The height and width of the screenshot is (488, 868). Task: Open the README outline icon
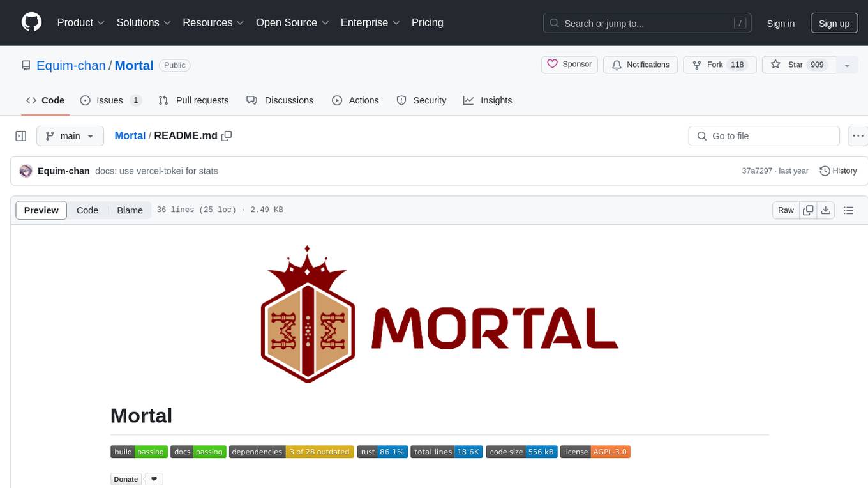click(848, 210)
